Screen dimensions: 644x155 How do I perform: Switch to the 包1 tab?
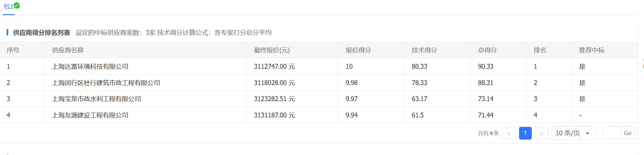coord(8,7)
